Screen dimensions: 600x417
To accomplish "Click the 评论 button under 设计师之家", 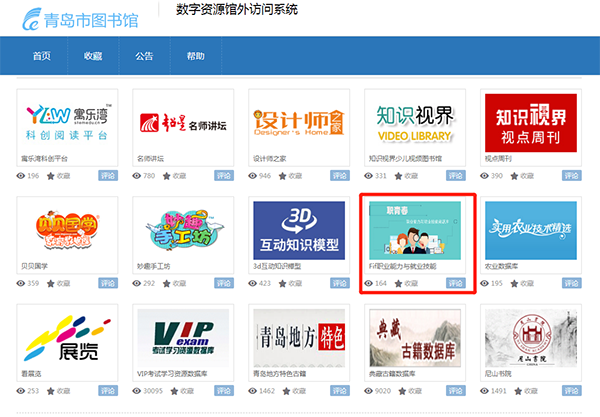I will (340, 176).
